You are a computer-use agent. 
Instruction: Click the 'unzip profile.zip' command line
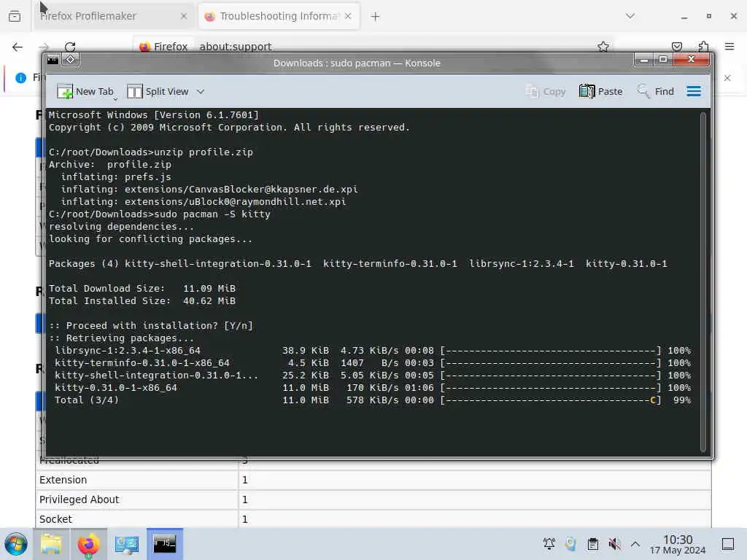point(151,152)
